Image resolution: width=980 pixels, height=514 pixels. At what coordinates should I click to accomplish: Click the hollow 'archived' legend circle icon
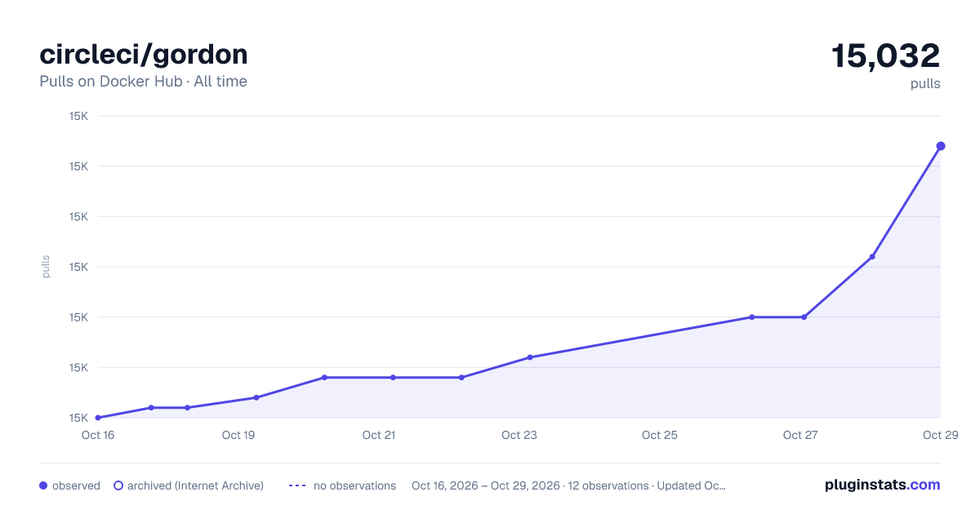pos(118,485)
